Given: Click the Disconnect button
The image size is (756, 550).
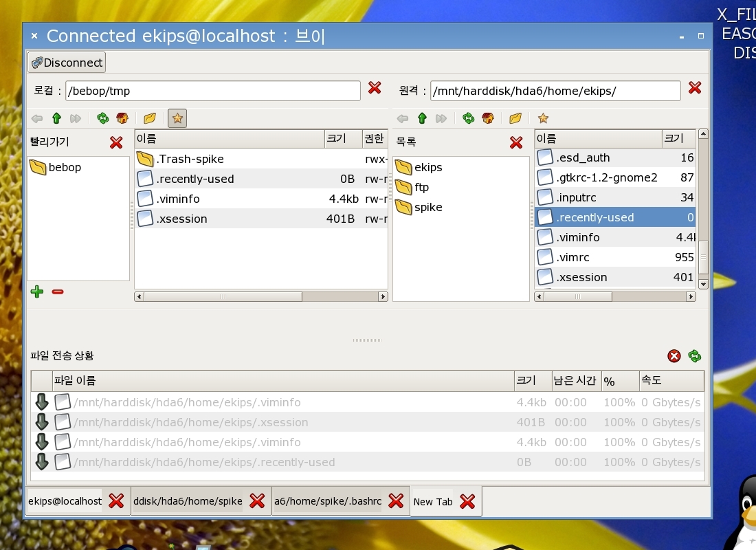Looking at the screenshot, I should tap(67, 63).
